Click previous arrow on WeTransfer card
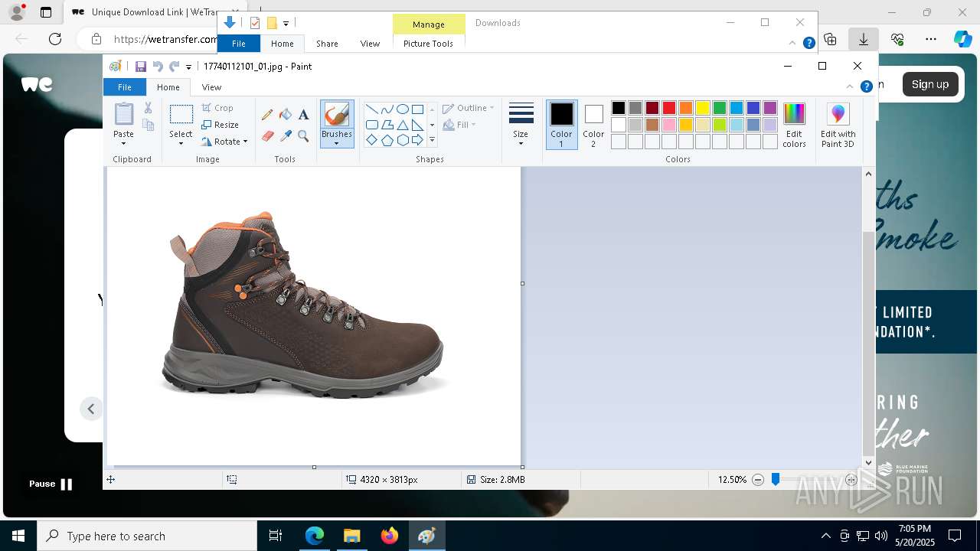 (91, 409)
